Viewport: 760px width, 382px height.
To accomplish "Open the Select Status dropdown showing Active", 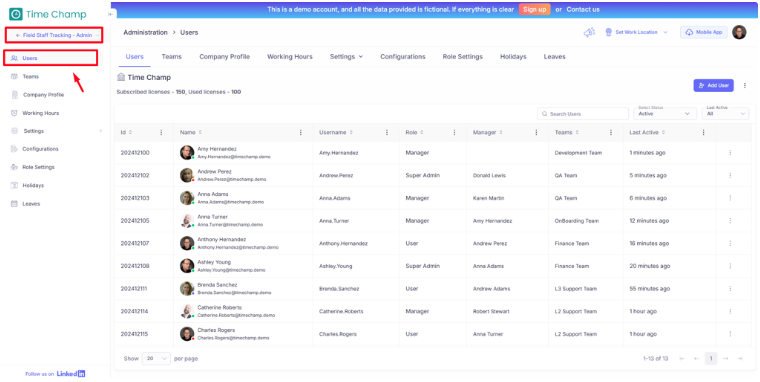I will (x=665, y=113).
